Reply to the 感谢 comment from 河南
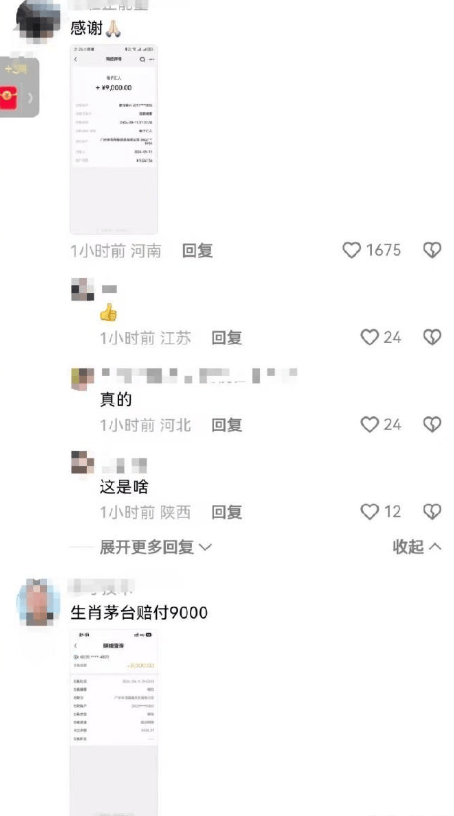This screenshot has width=454, height=816. click(197, 251)
